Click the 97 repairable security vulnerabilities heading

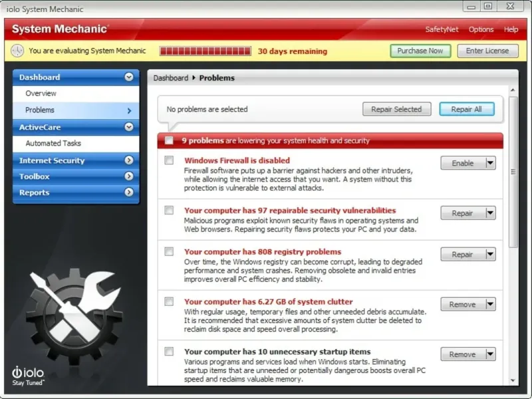coord(290,210)
